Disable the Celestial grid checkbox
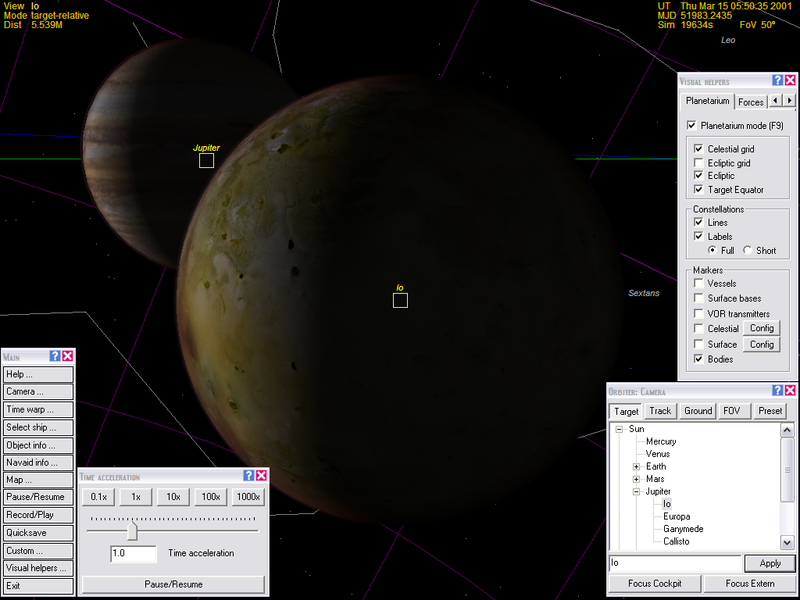800x600 pixels. [699, 149]
